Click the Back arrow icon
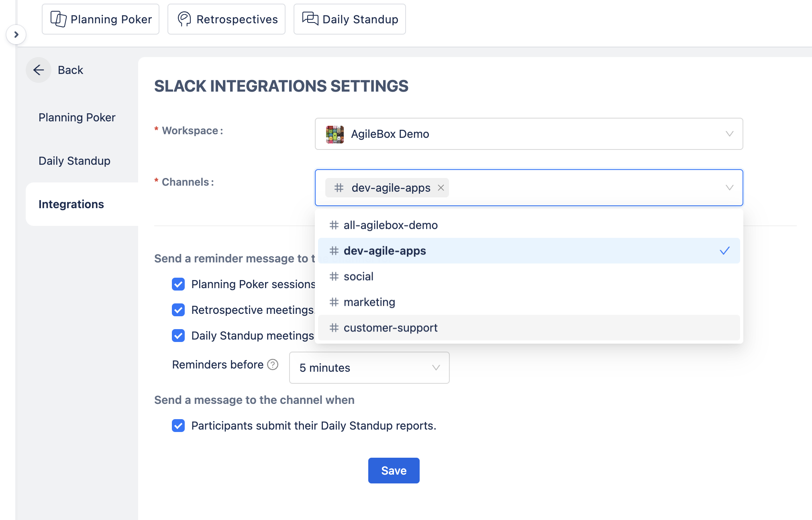 (39, 70)
